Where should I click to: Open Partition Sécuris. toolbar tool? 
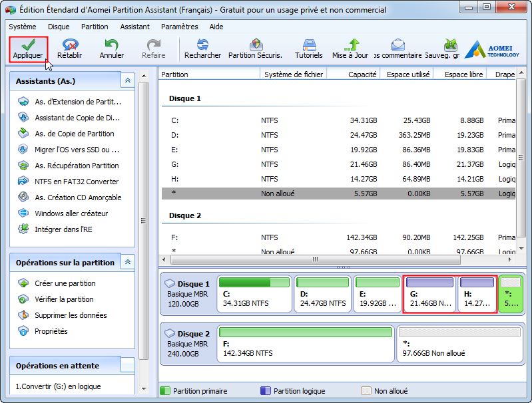click(255, 45)
